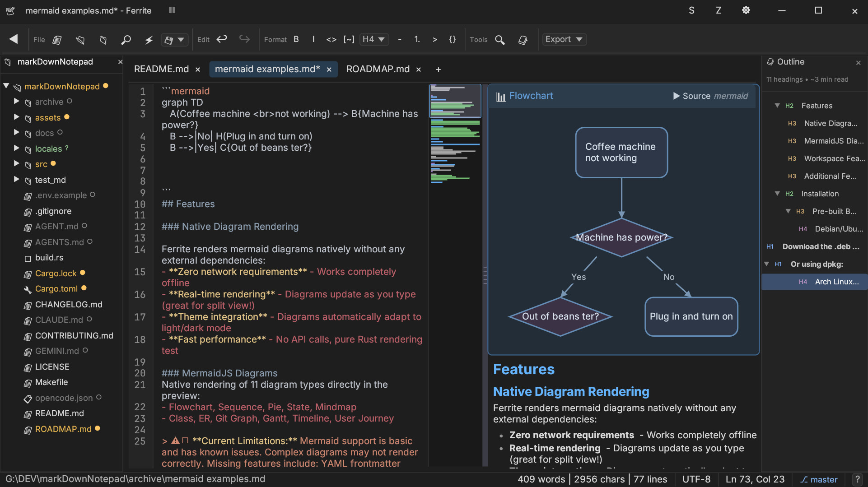Open settings via the gear icon

tap(746, 10)
